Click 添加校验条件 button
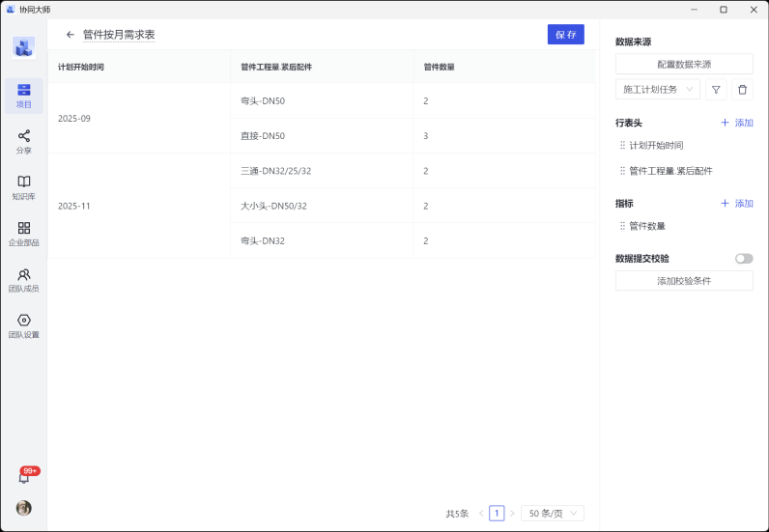Image resolution: width=769 pixels, height=532 pixels. click(x=684, y=281)
